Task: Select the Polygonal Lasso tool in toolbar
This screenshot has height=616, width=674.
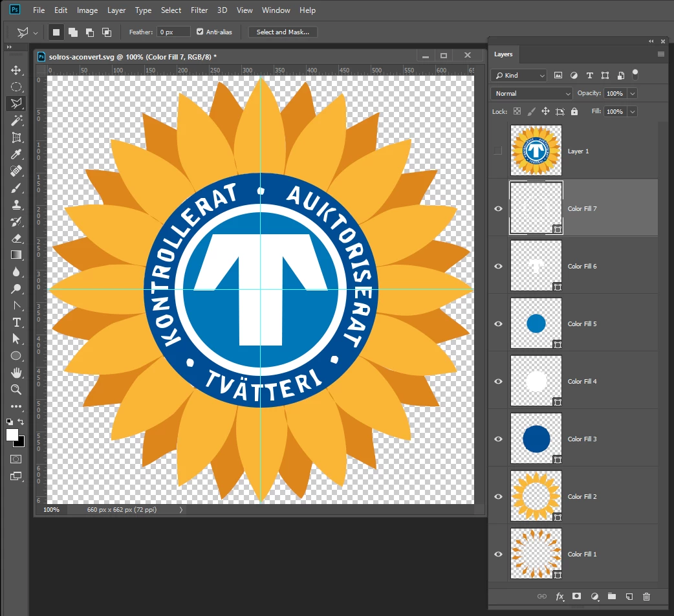Action: pyautogui.click(x=16, y=104)
